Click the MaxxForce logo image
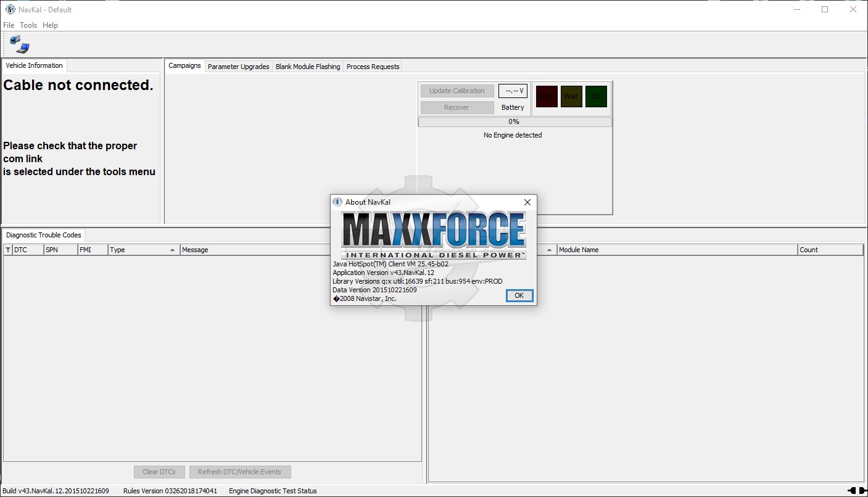The width and height of the screenshot is (868, 497). pyautogui.click(x=433, y=235)
